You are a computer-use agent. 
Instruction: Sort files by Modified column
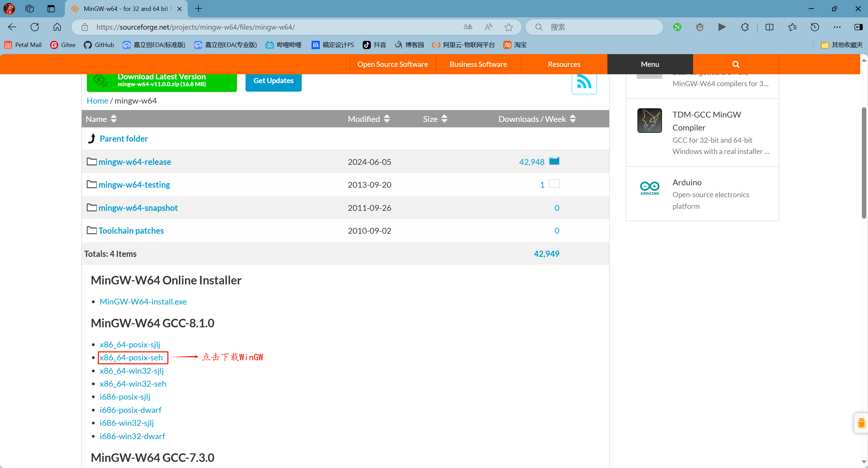tap(369, 119)
